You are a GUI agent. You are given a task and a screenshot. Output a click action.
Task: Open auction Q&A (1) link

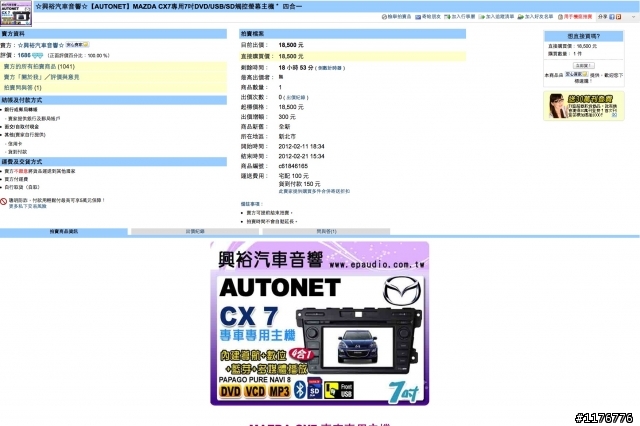point(22,88)
